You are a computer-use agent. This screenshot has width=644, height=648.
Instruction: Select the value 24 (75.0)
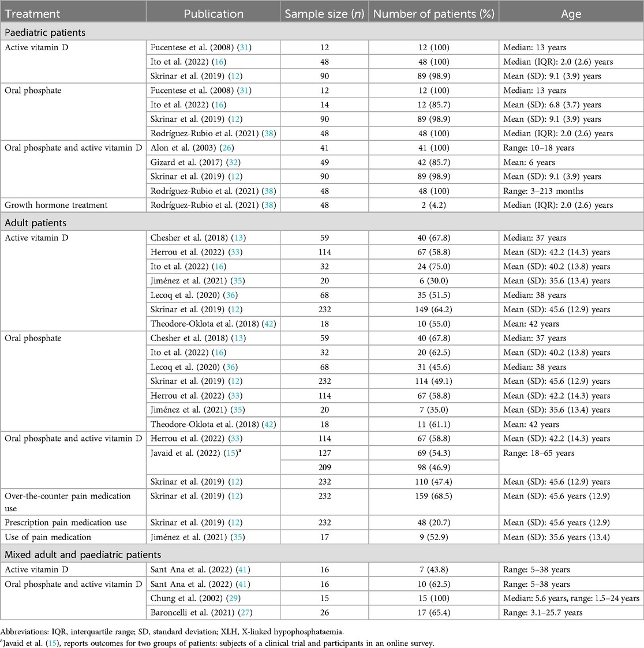(x=433, y=267)
